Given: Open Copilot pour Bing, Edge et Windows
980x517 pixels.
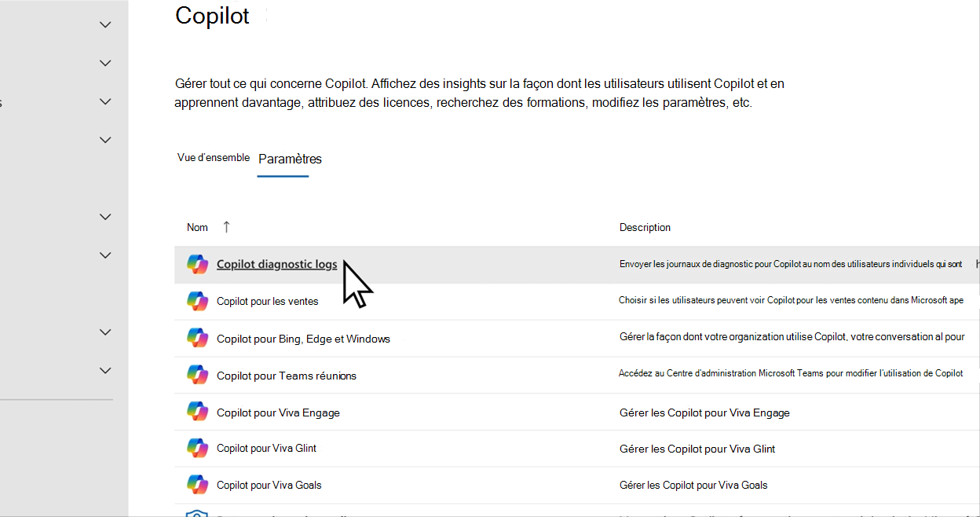Looking at the screenshot, I should point(303,339).
